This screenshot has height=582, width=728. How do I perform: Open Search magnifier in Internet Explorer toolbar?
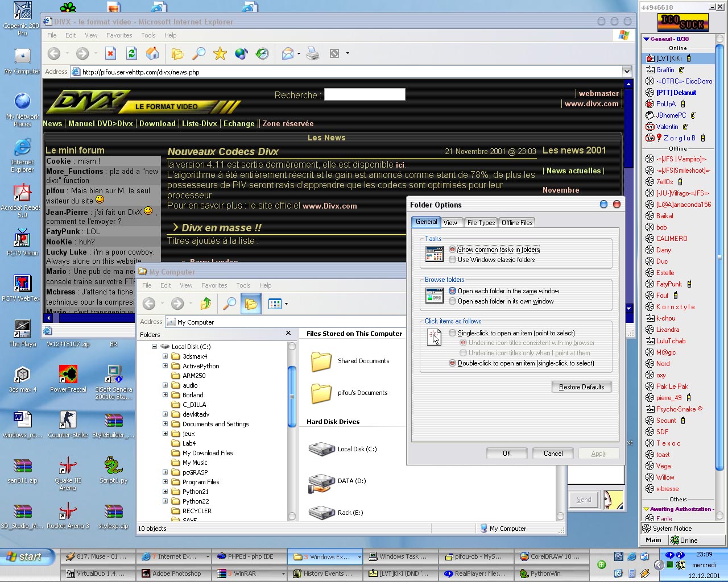pos(198,53)
